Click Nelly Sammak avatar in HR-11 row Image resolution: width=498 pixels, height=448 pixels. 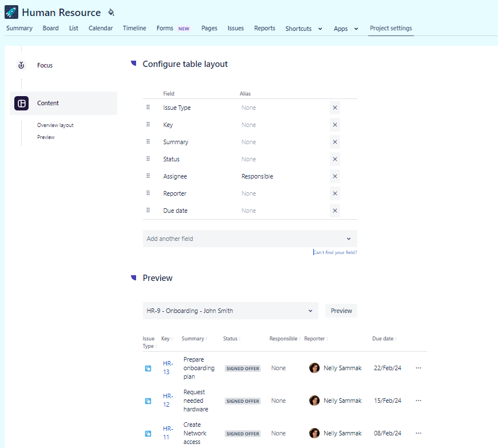(314, 433)
